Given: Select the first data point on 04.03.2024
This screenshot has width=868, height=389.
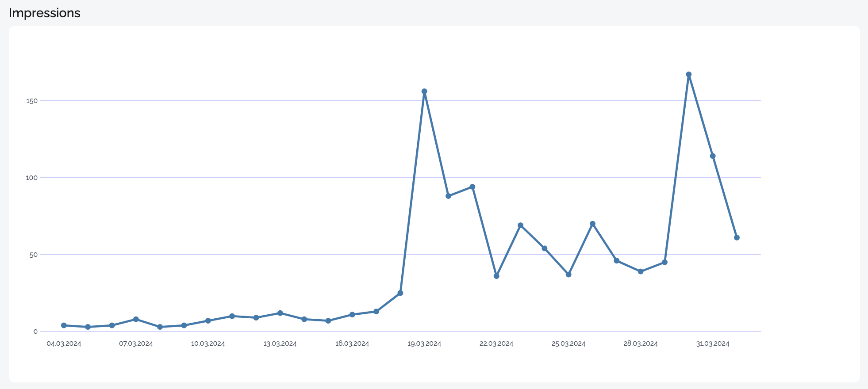Looking at the screenshot, I should click(64, 325).
